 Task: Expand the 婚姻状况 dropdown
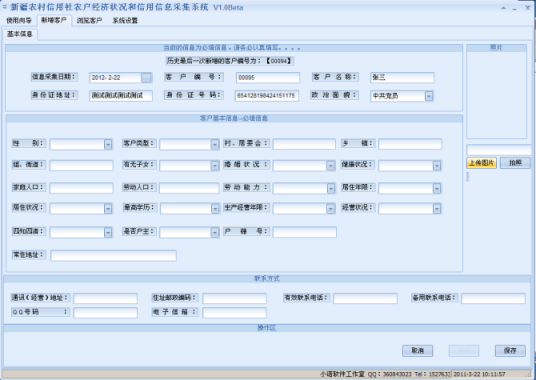[330, 166]
